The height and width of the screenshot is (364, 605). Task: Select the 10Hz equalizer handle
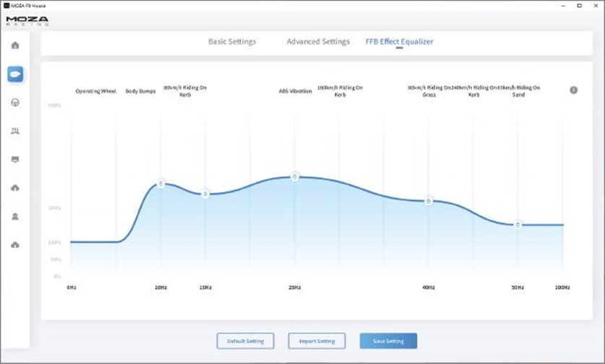point(161,183)
